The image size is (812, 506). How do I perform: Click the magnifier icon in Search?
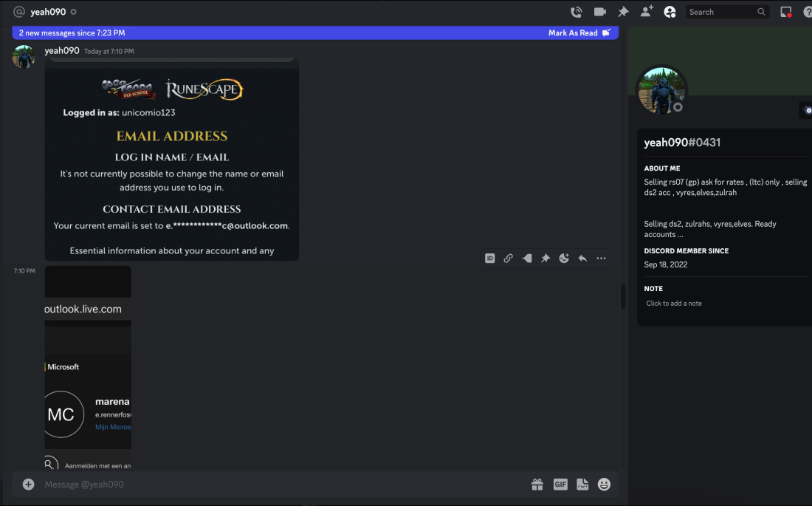[x=761, y=12]
